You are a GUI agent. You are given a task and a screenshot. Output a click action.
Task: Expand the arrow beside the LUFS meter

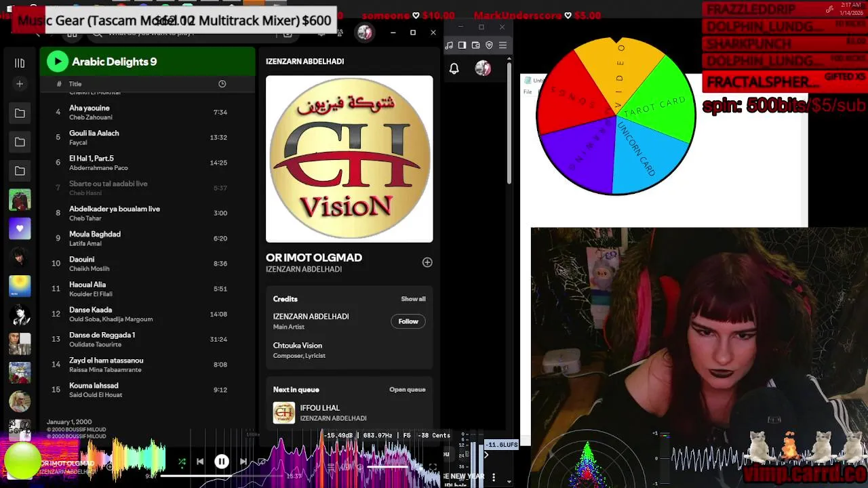tap(486, 455)
